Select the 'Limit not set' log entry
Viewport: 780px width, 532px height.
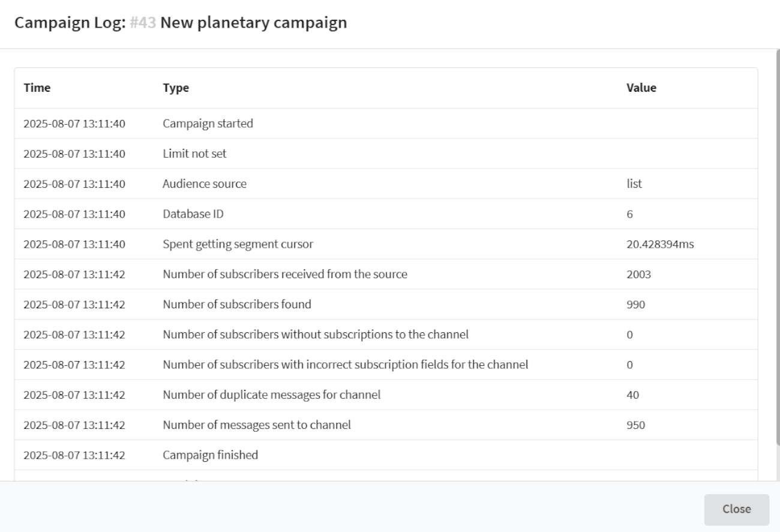[194, 154]
